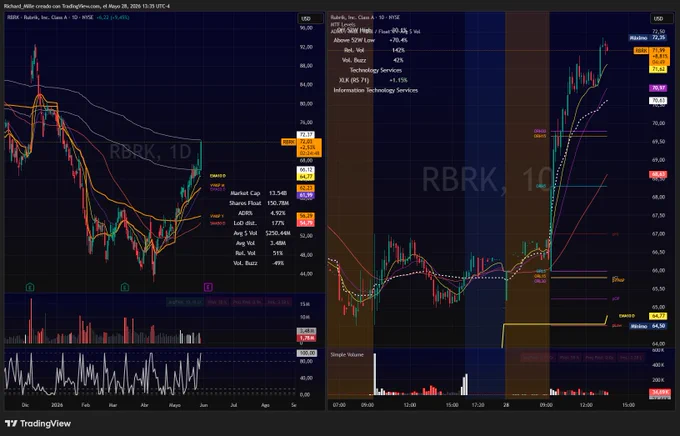680x436 pixels.
Task: Click the RBRK daily chart symbol title
Action: point(50,17)
